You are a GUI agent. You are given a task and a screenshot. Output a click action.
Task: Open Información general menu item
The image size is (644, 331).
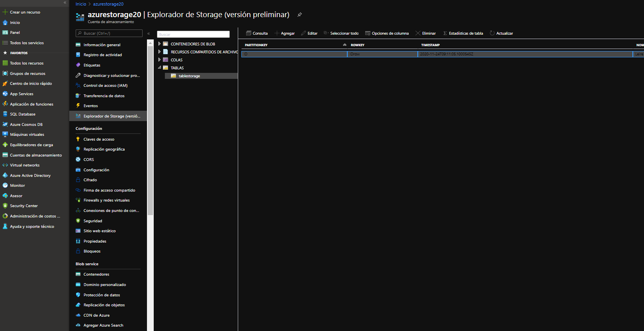click(102, 45)
